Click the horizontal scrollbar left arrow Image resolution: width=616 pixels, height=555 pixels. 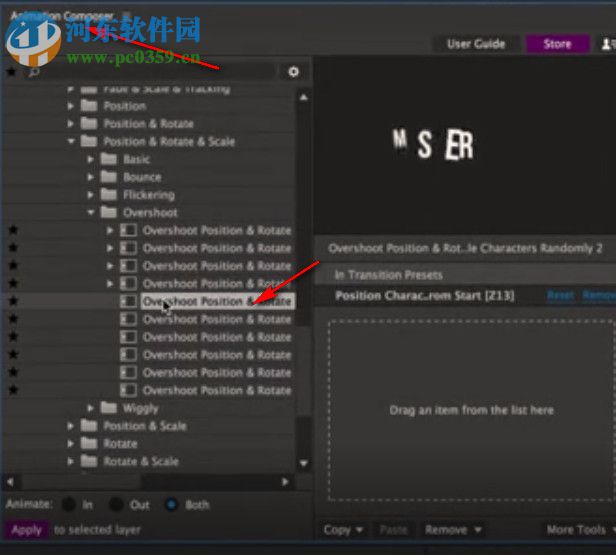[10, 482]
